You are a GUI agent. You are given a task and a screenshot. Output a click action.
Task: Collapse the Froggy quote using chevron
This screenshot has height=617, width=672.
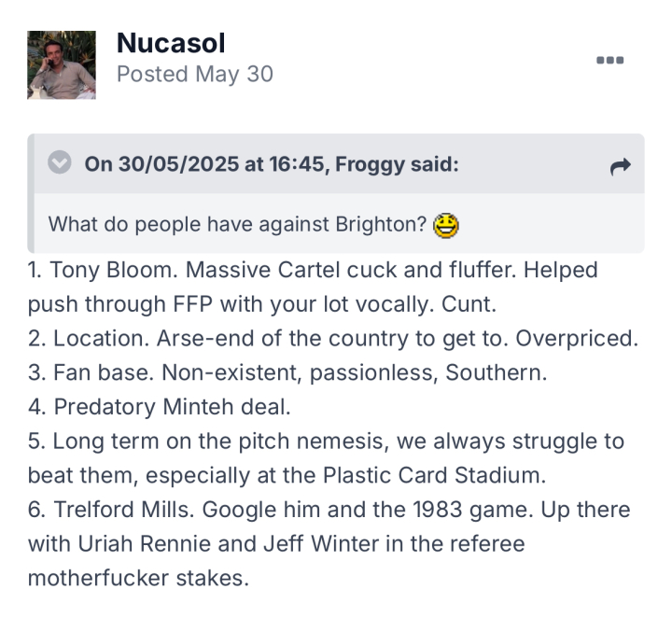tap(60, 162)
